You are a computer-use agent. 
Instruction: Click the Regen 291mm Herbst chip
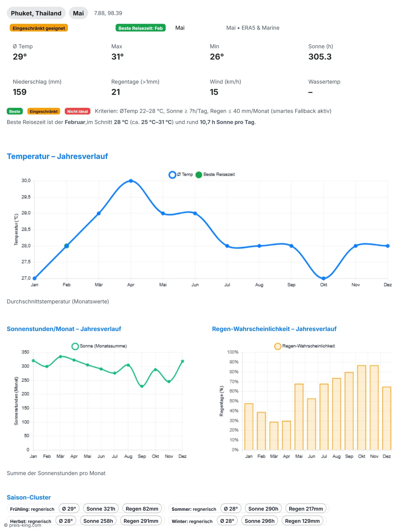pyautogui.click(x=141, y=521)
